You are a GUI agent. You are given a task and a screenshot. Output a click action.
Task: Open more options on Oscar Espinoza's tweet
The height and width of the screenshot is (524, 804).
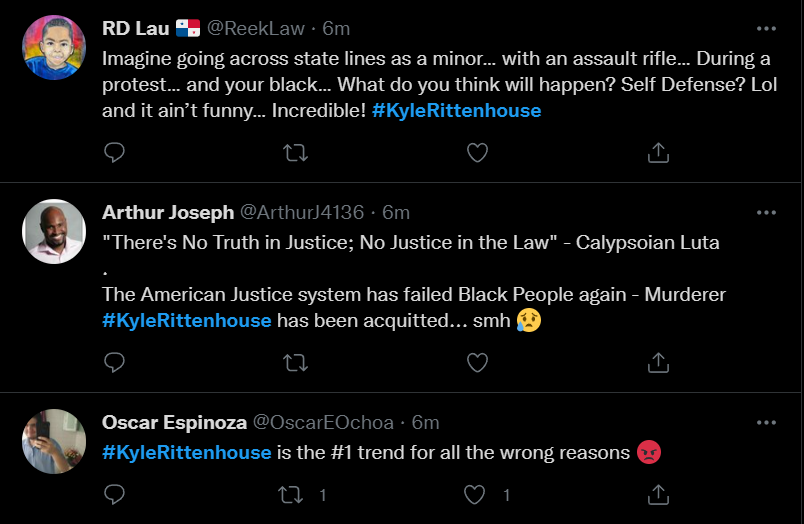pyautogui.click(x=766, y=422)
